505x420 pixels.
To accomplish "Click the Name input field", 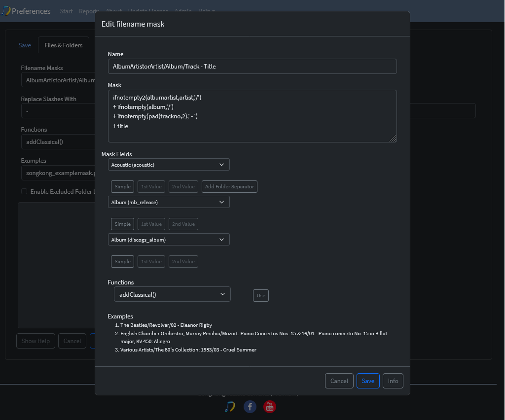I will point(252,66).
